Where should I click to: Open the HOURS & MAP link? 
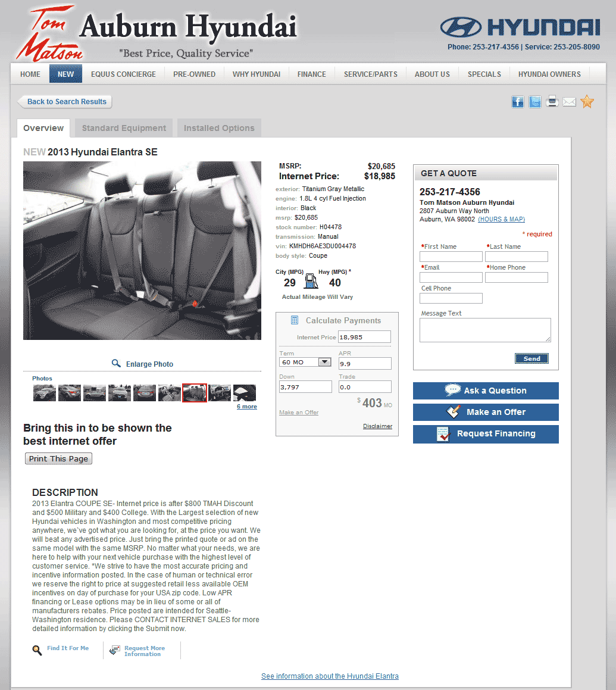tap(501, 219)
